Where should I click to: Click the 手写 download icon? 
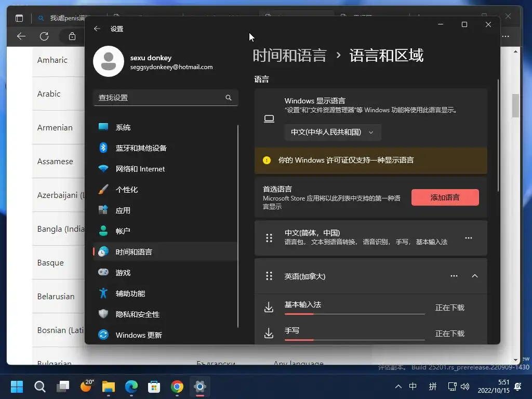(x=269, y=333)
